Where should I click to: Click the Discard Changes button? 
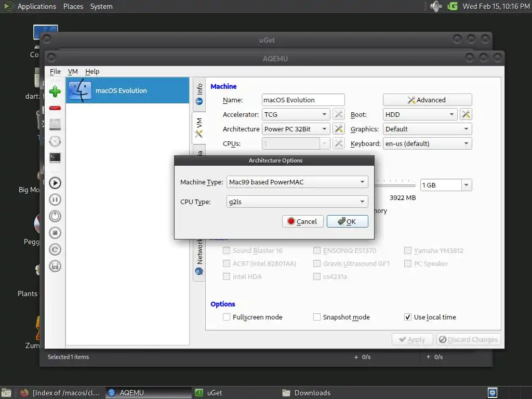click(x=469, y=339)
